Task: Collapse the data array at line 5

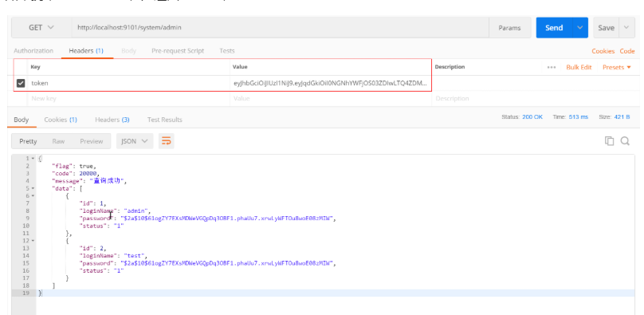Action: [33, 188]
